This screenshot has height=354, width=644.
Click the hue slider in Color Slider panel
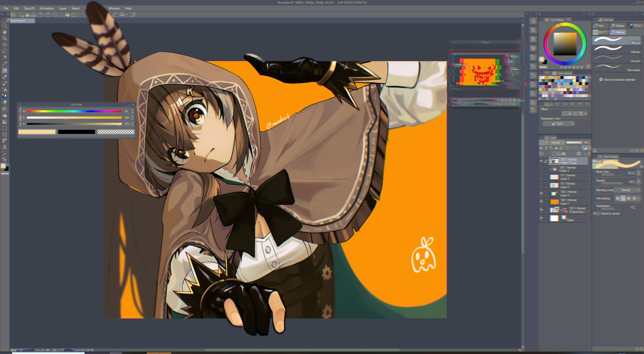point(74,111)
